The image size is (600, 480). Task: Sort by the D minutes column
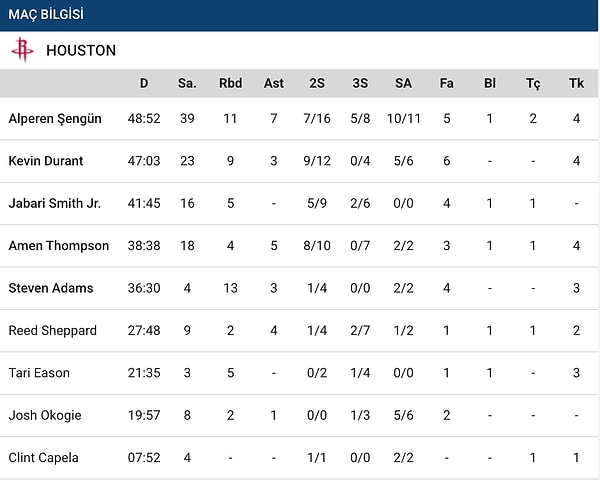coord(144,83)
